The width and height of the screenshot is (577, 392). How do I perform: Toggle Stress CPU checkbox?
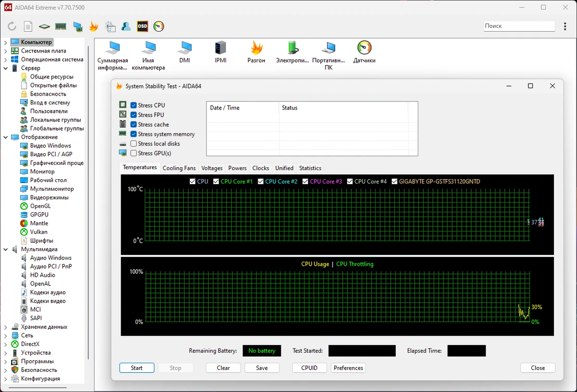click(x=134, y=105)
